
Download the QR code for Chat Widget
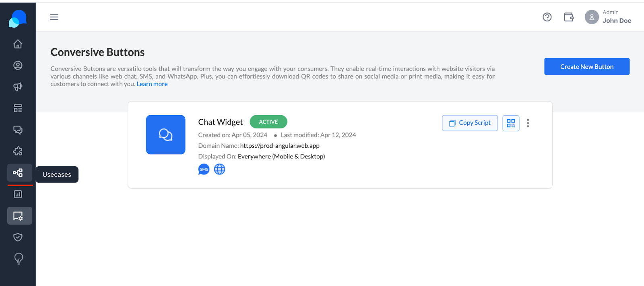click(511, 123)
